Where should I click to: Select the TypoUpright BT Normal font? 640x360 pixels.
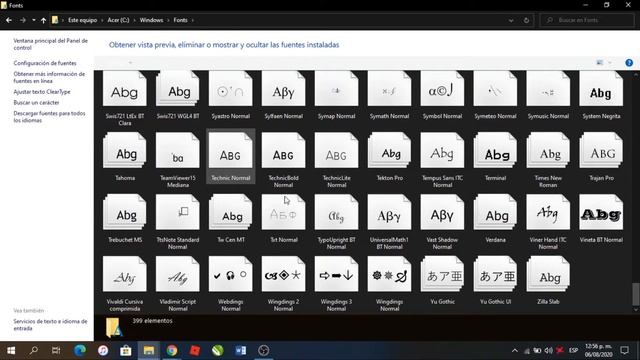tap(336, 222)
